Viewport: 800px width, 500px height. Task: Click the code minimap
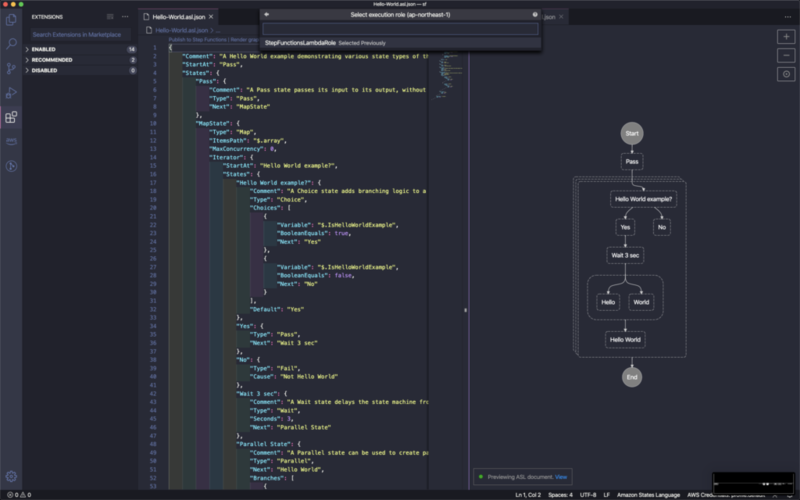pyautogui.click(x=448, y=76)
